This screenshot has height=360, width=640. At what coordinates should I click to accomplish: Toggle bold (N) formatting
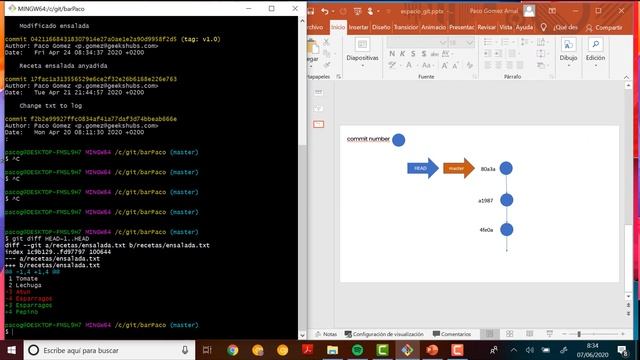pyautogui.click(x=392, y=54)
